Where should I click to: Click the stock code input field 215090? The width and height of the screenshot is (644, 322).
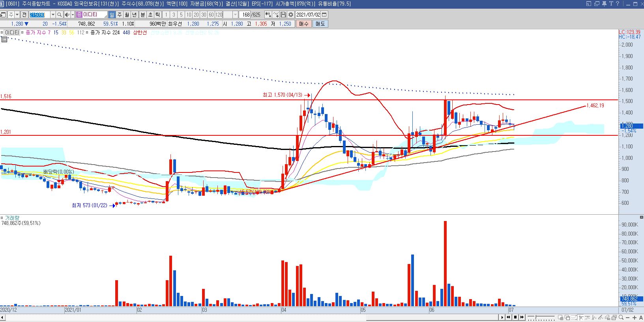40,15
